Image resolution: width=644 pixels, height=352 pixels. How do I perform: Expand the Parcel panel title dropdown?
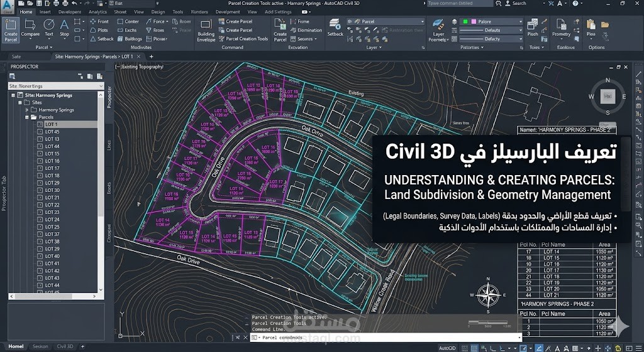44,47
